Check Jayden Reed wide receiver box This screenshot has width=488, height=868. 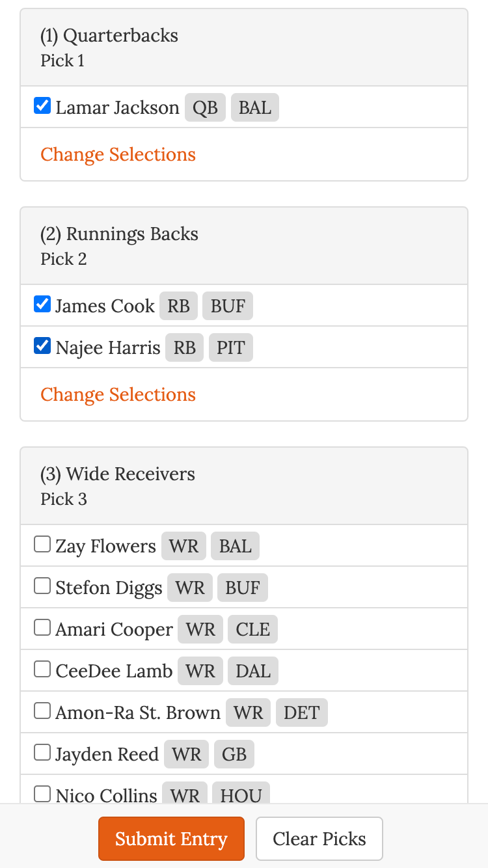point(42,753)
